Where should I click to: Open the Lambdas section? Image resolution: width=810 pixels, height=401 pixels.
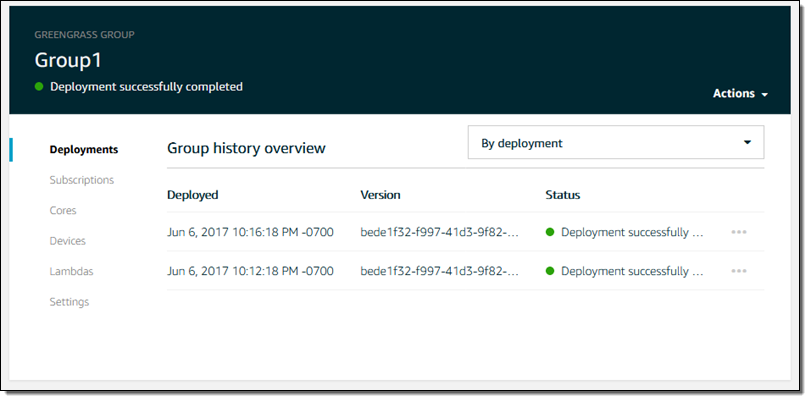coord(71,271)
